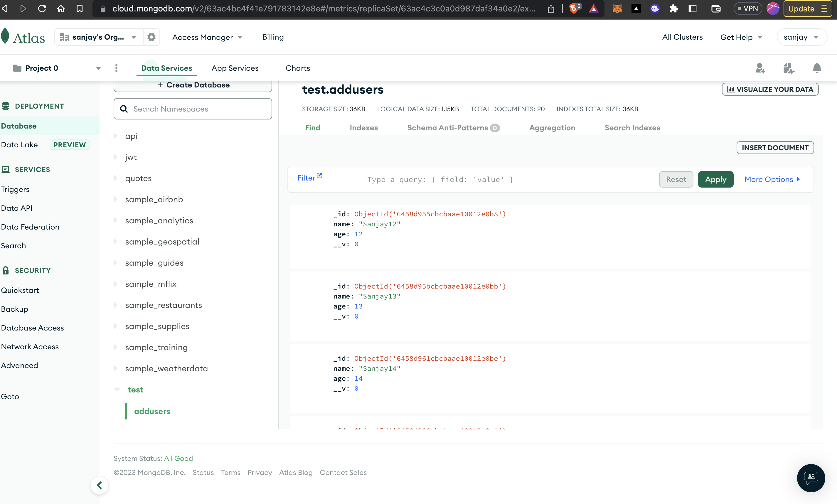Select the Aggregation tab
This screenshot has height=504, width=837.
coord(552,128)
